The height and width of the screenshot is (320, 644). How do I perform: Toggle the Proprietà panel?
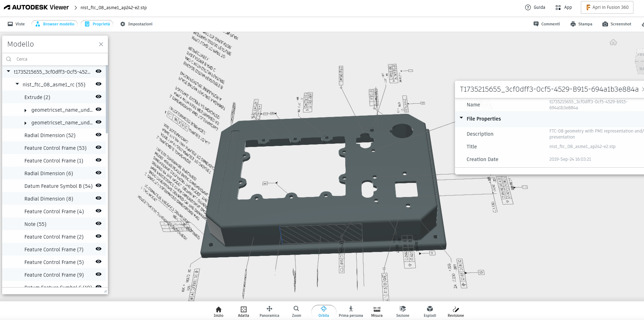point(97,24)
